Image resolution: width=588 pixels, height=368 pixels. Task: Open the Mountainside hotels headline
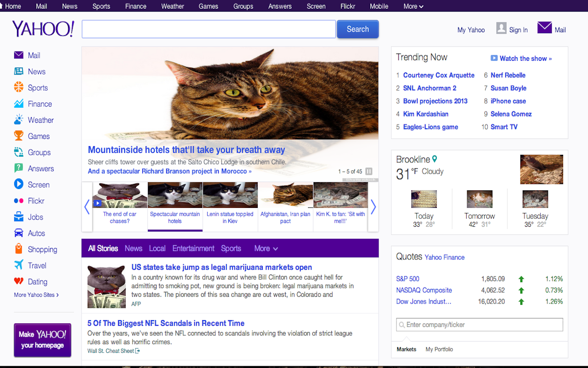187,150
